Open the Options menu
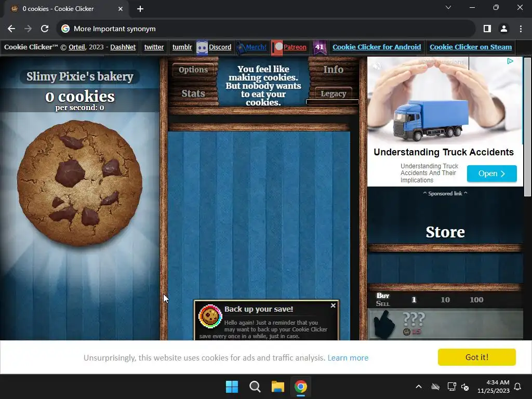Viewport: 532px width, 399px height. tap(193, 70)
